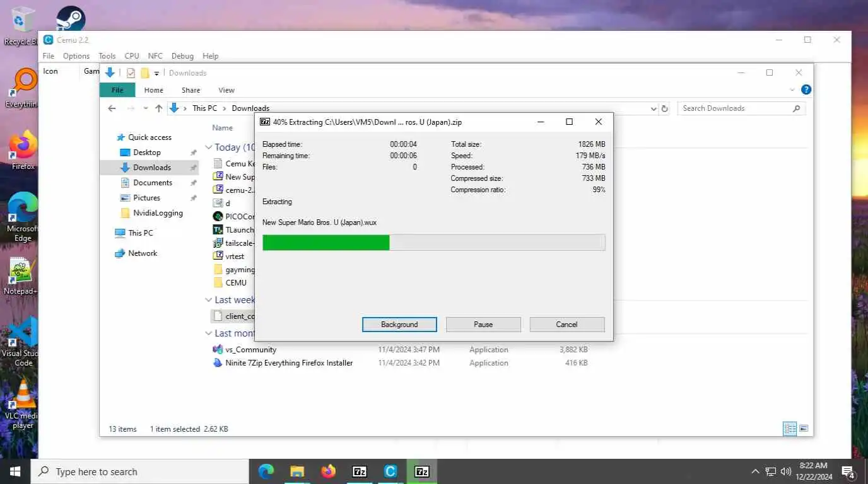Open File Explorer from taskbar

point(297,471)
